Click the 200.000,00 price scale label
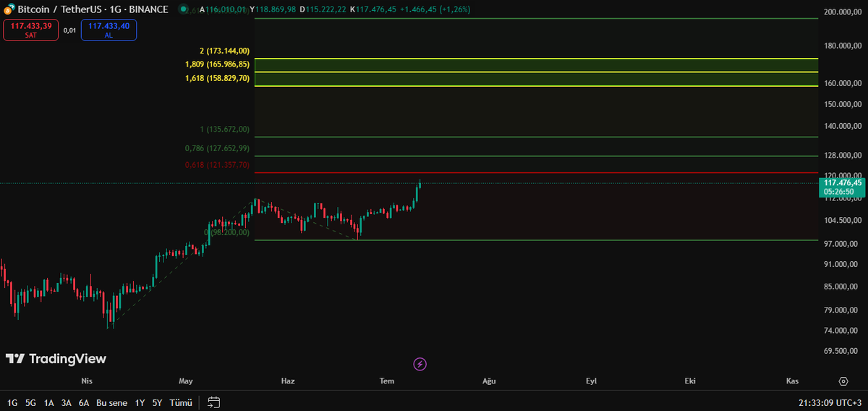 click(843, 13)
